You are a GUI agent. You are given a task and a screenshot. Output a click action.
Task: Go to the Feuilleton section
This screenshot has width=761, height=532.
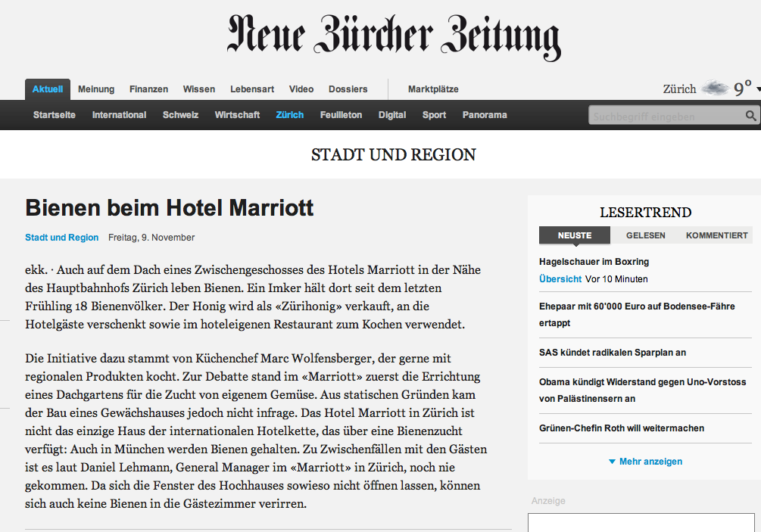coord(342,115)
